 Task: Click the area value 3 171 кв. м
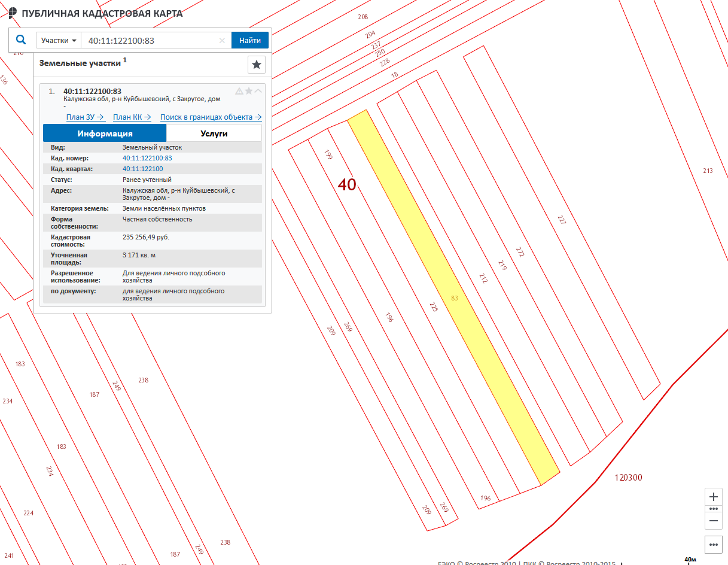click(x=139, y=255)
